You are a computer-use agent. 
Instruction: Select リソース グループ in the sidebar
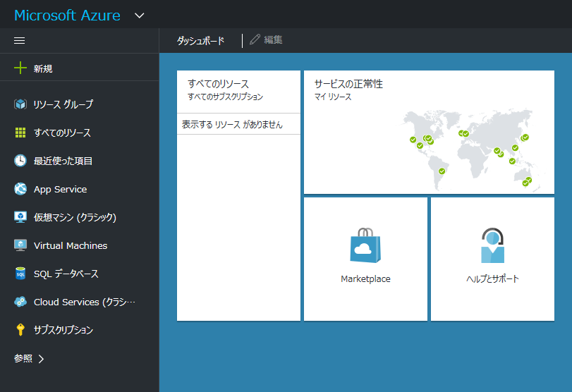[x=63, y=104]
